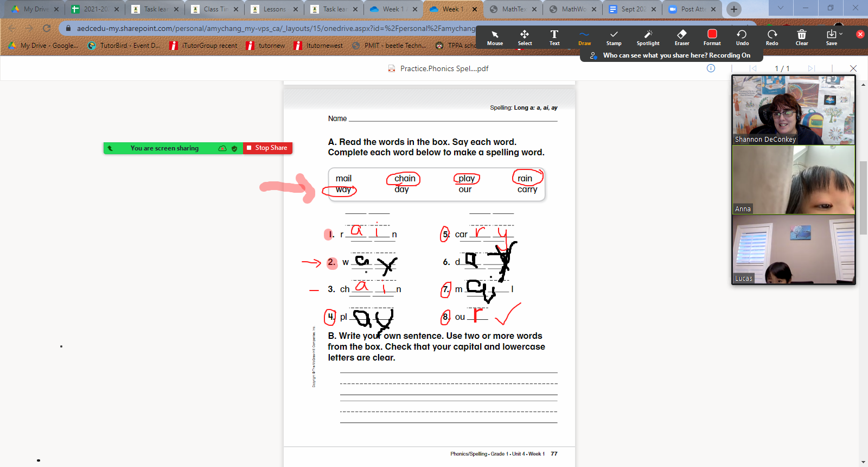This screenshot has width=868, height=467.
Task: Open the Class Tin browser tab
Action: (x=214, y=9)
